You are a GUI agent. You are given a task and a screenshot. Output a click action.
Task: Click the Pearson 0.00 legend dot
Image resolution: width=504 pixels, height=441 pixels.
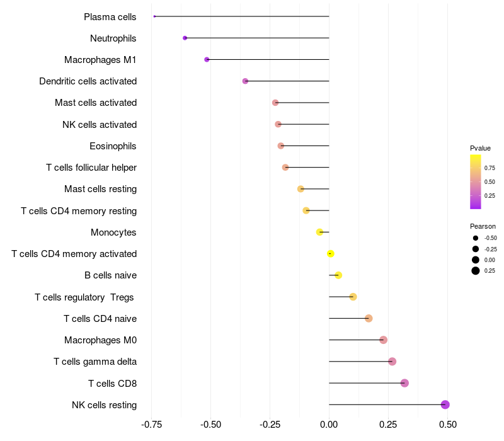[x=475, y=260]
